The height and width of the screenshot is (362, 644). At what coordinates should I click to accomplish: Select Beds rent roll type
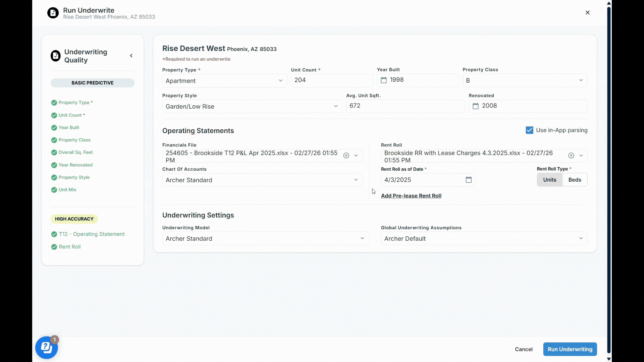575,180
